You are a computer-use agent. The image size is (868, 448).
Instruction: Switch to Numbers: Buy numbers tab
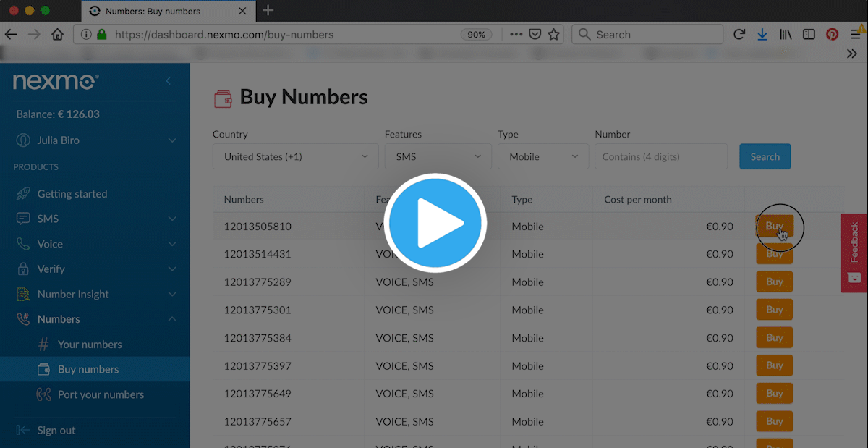coord(168,11)
